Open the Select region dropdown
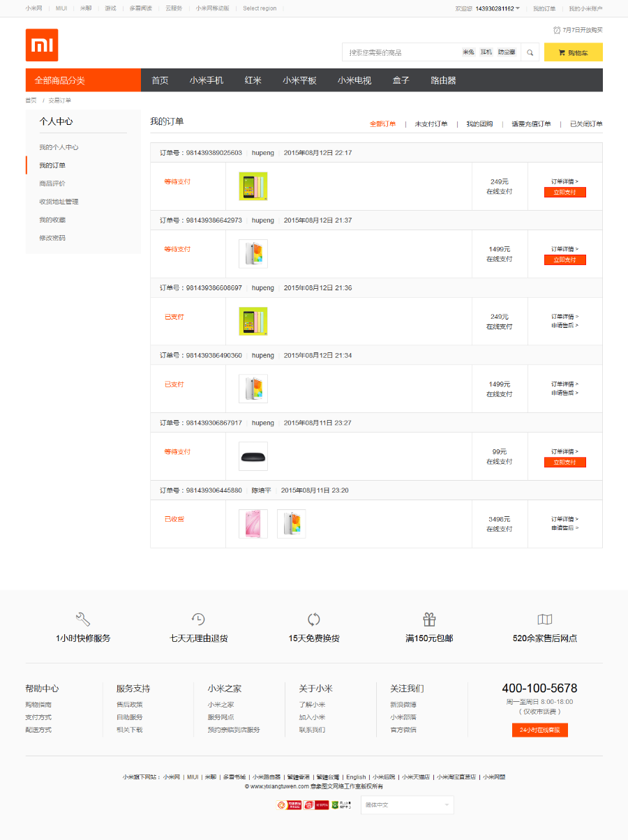 tap(260, 9)
